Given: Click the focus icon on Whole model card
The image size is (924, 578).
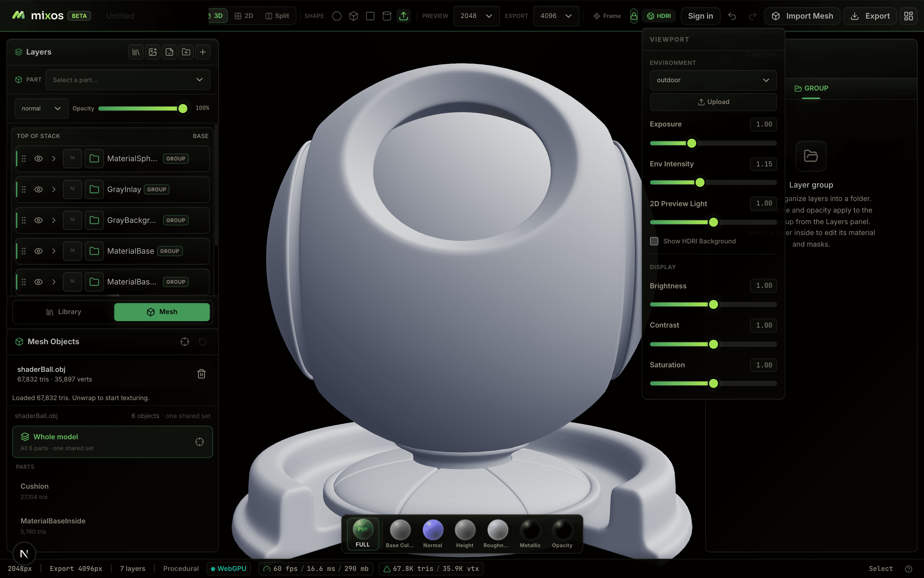Looking at the screenshot, I should (199, 442).
